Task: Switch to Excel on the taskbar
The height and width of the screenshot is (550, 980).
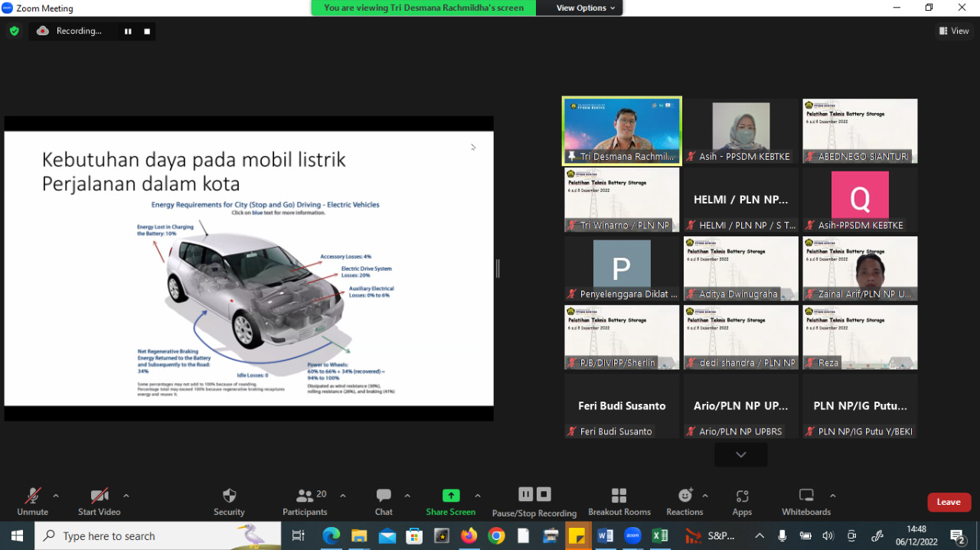Action: tap(660, 536)
